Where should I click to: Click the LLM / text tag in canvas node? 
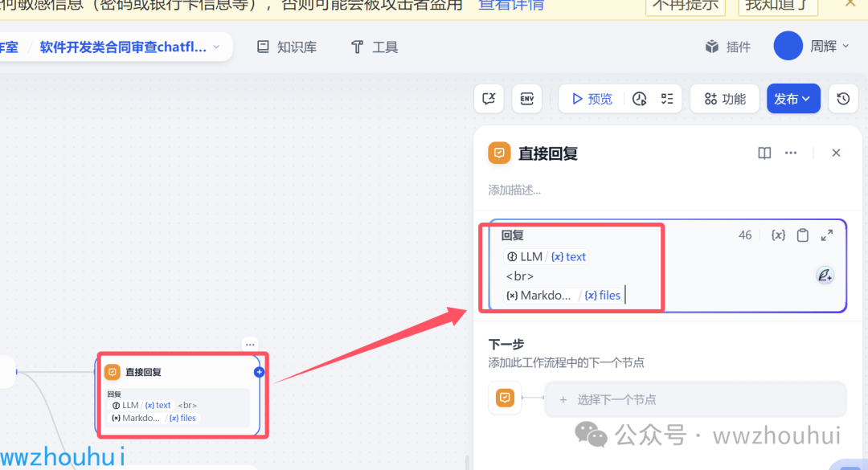142,405
